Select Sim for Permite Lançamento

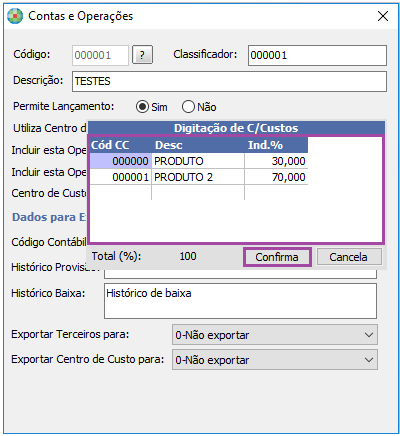142,107
